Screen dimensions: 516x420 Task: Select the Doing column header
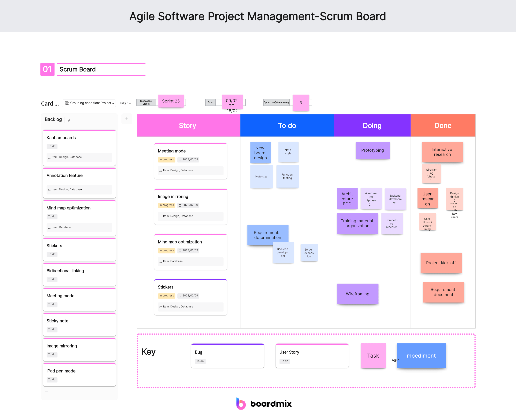(x=372, y=126)
